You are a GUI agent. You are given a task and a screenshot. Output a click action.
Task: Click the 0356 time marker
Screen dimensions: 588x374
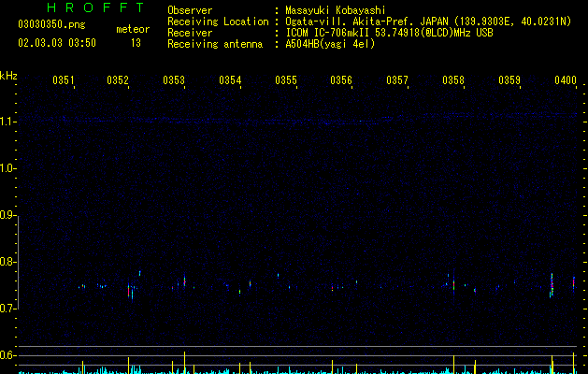coord(341,80)
